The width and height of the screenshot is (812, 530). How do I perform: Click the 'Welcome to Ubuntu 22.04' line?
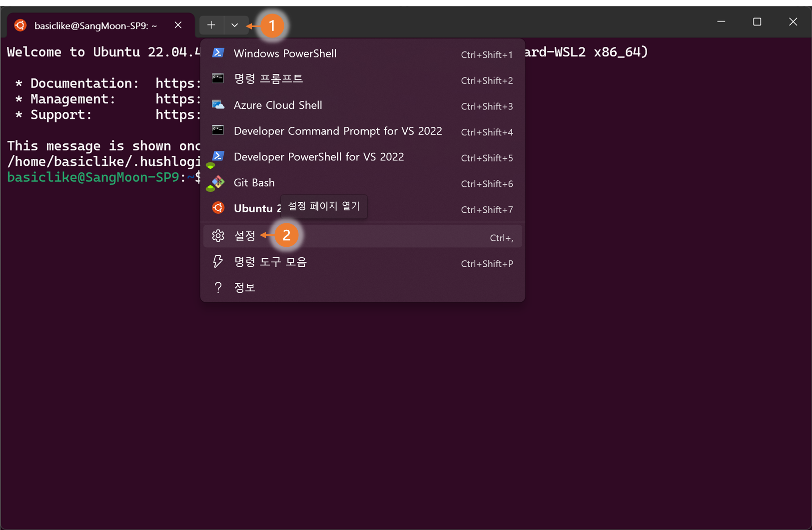tap(103, 52)
